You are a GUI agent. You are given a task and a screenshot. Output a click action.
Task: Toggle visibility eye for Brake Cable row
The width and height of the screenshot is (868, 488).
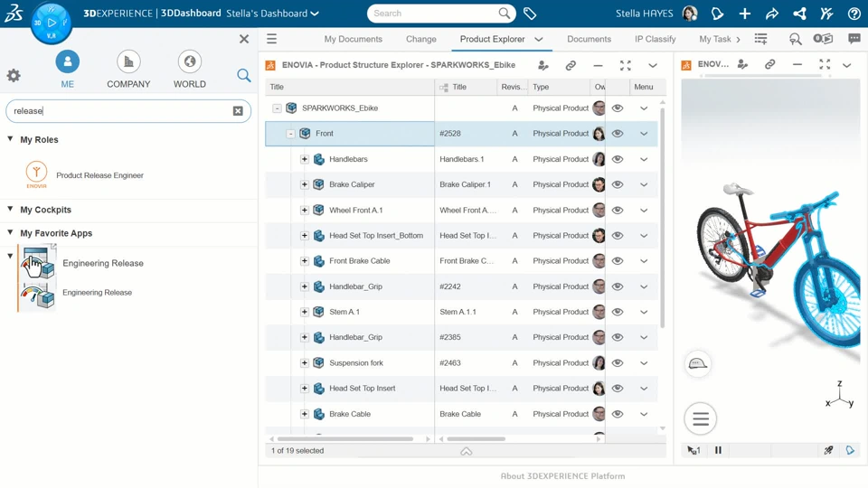(618, 413)
